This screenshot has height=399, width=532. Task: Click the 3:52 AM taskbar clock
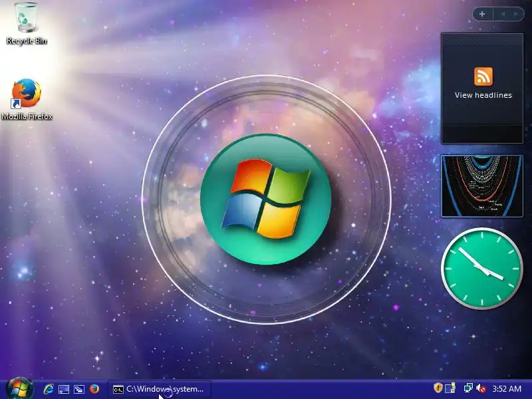[x=507, y=389]
